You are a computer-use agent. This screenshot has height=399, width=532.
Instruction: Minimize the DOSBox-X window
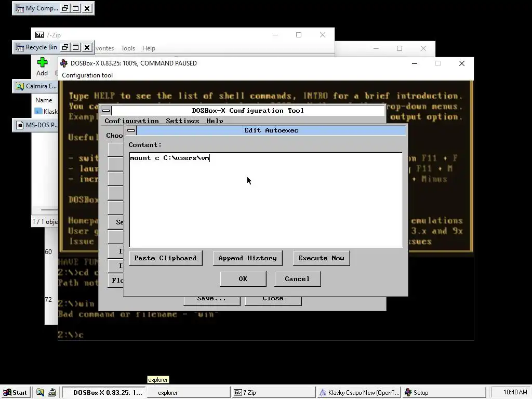pos(415,63)
